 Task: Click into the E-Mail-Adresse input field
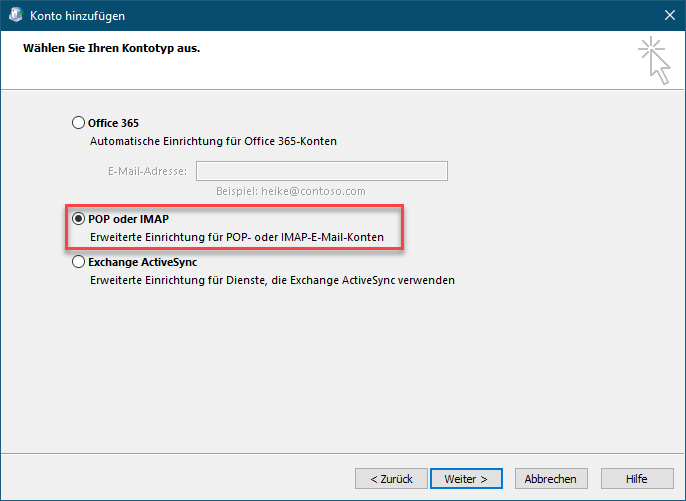click(x=322, y=171)
